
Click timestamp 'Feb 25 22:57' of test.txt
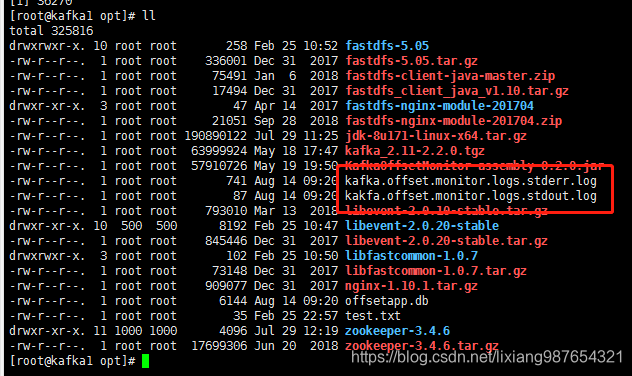tap(296, 316)
